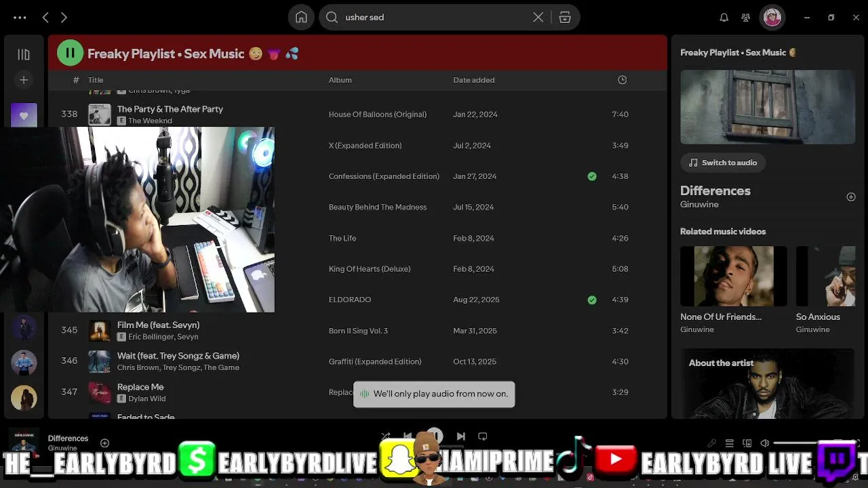Toggle saved checkmark on the Confessions row

(x=592, y=176)
